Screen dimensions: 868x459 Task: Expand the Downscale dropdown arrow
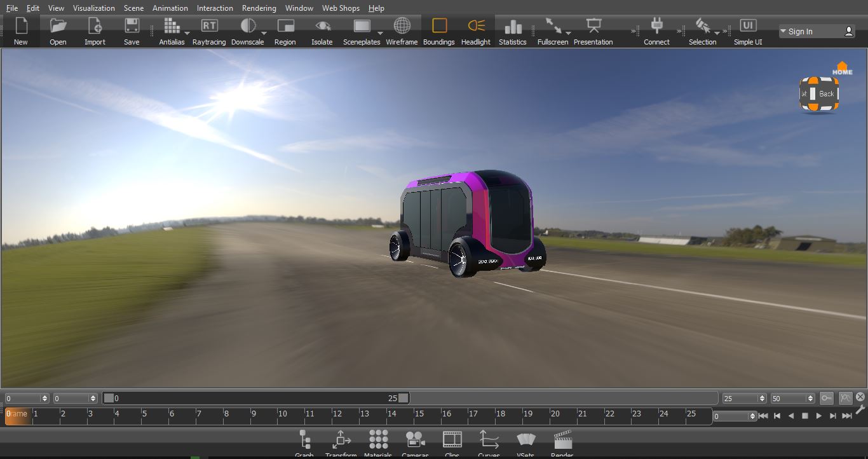tap(264, 33)
